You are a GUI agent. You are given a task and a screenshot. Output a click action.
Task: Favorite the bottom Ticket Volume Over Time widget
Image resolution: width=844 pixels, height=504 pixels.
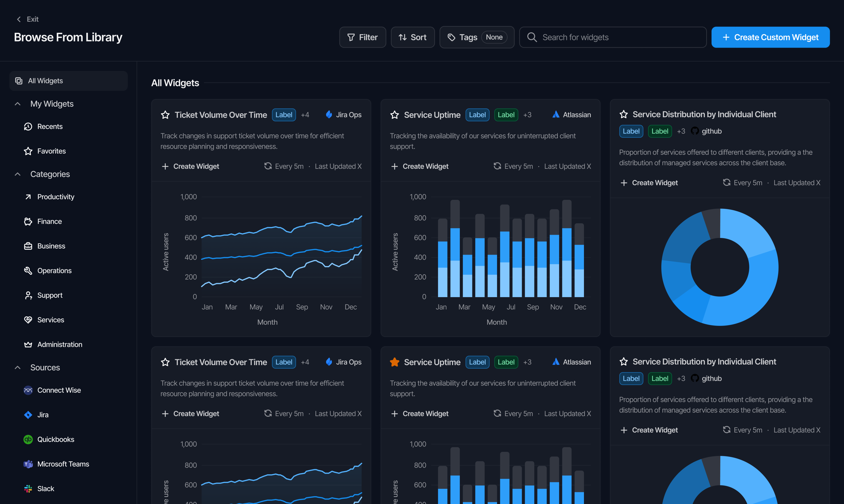(165, 362)
